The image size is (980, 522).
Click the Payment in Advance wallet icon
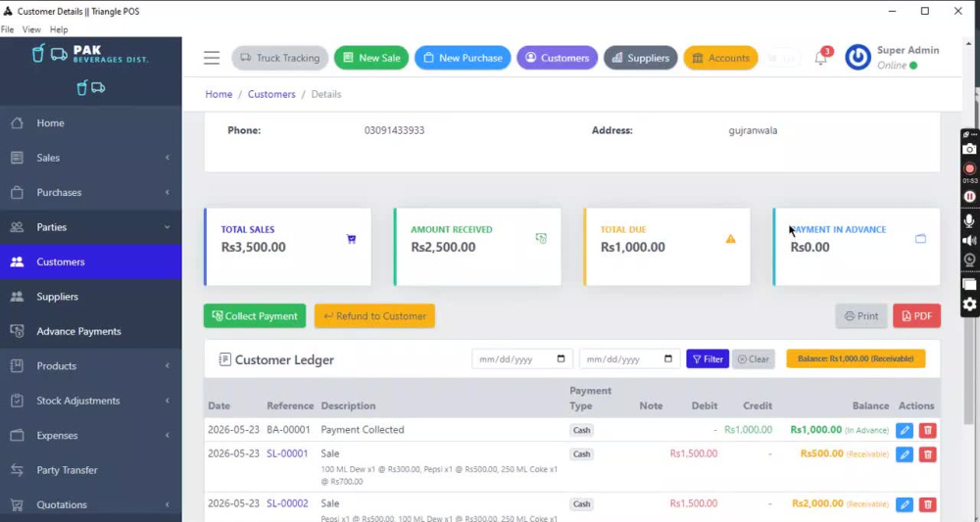point(920,239)
